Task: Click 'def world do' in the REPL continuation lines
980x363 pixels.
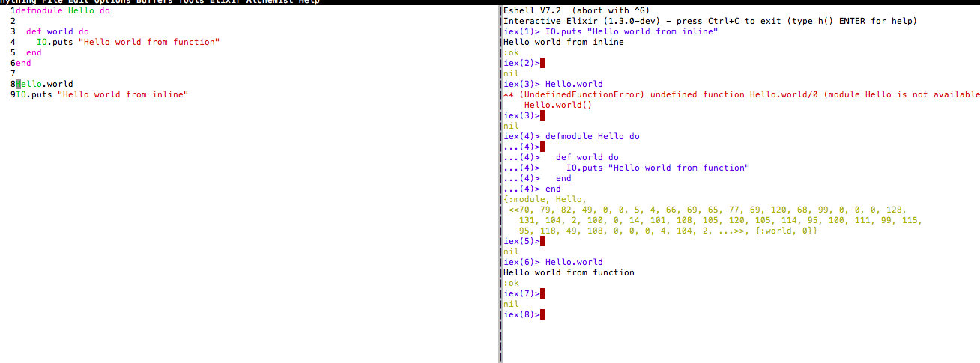Action: 587,157
